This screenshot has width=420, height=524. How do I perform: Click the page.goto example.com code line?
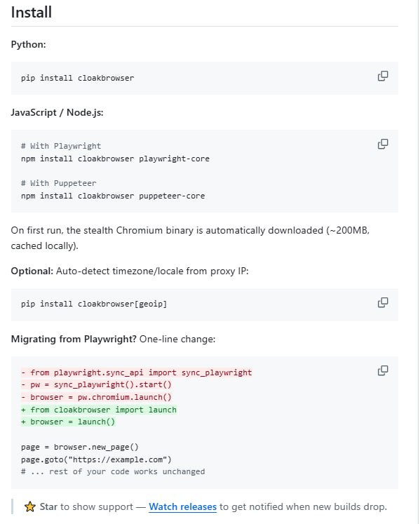(x=96, y=459)
